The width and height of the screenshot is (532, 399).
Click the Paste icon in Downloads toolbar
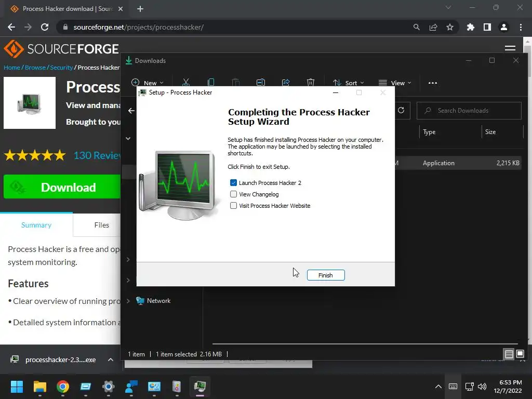coord(236,83)
